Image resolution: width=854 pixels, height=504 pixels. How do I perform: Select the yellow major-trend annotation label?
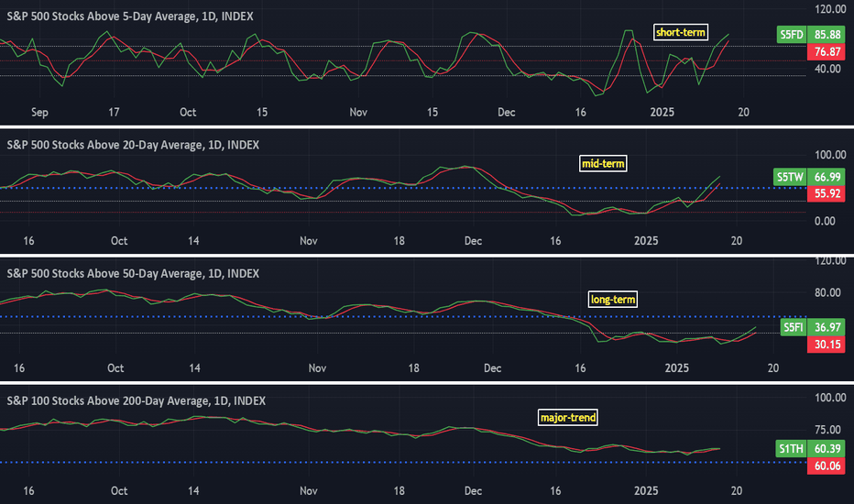pyautogui.click(x=567, y=418)
